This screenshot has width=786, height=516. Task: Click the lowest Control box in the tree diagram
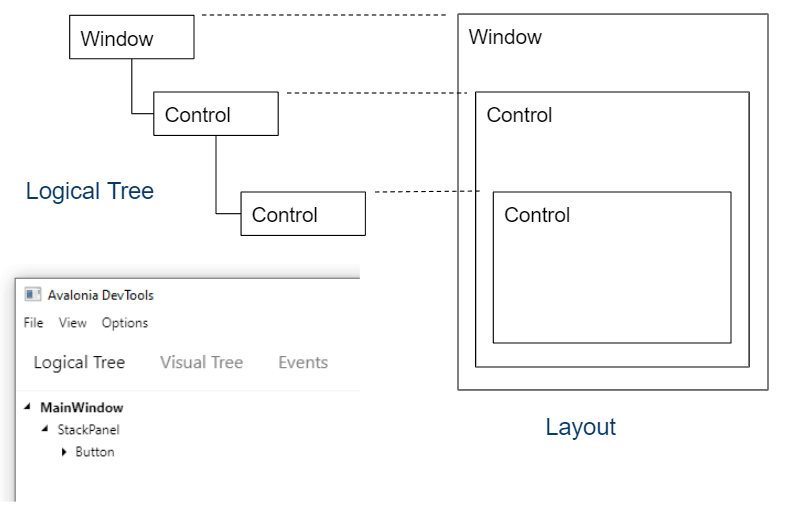(302, 215)
